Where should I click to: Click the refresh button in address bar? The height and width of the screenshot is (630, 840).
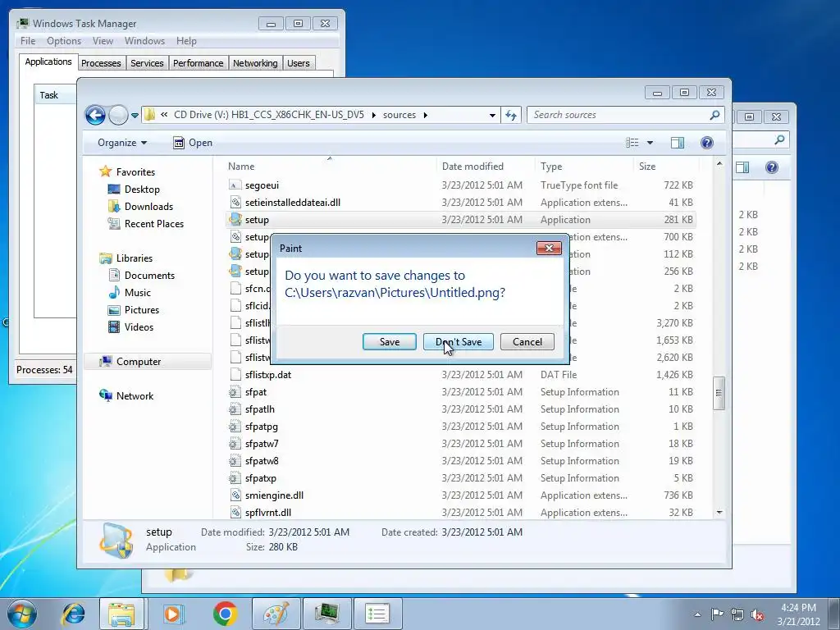pos(510,115)
